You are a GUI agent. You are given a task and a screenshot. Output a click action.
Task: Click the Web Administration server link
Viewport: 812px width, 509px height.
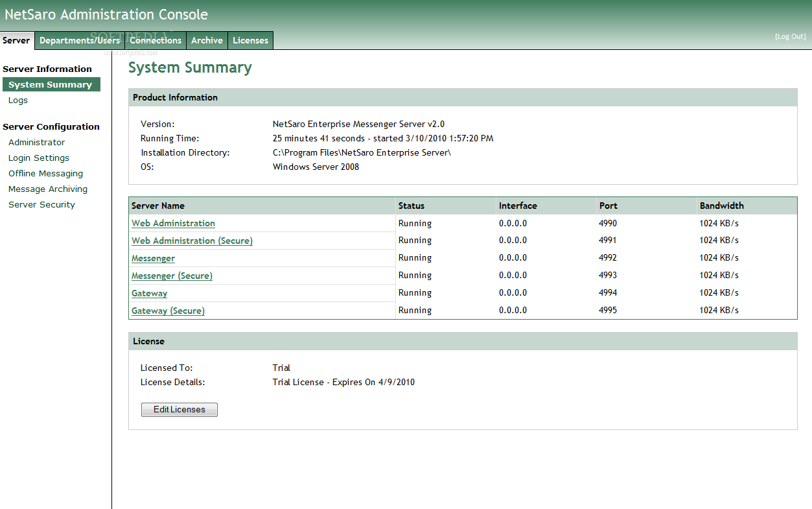coord(173,223)
